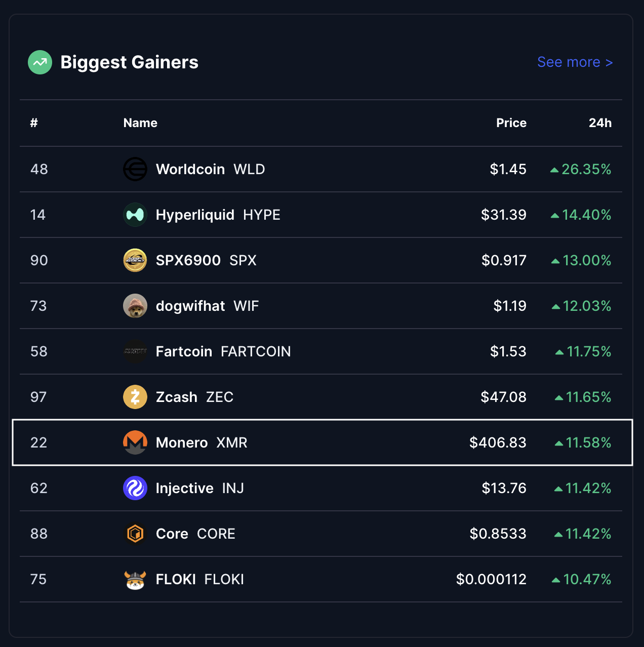Click the SPX6900 gold coin icon
Viewport: 644px width, 647px height.
click(135, 260)
